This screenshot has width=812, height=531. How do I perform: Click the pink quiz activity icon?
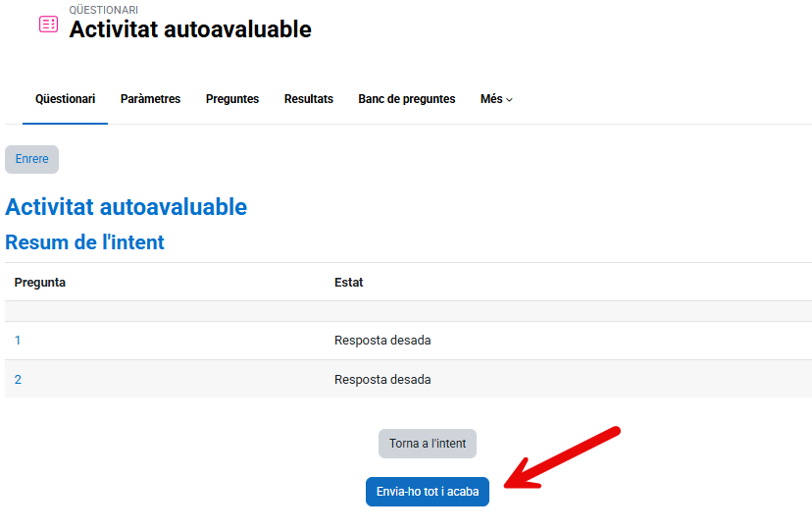click(x=48, y=25)
